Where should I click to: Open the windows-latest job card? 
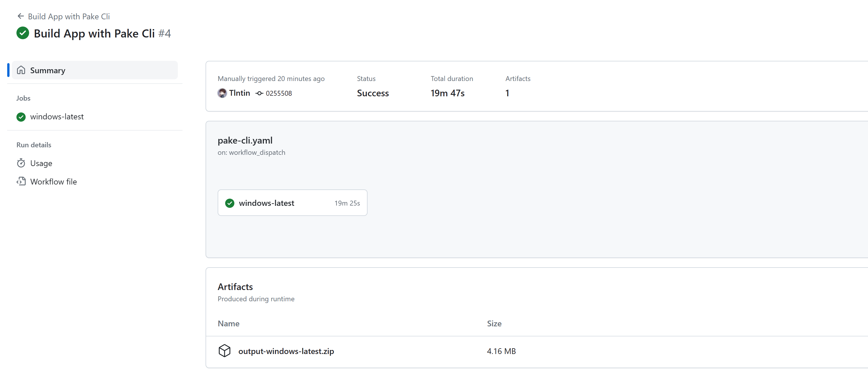click(292, 203)
